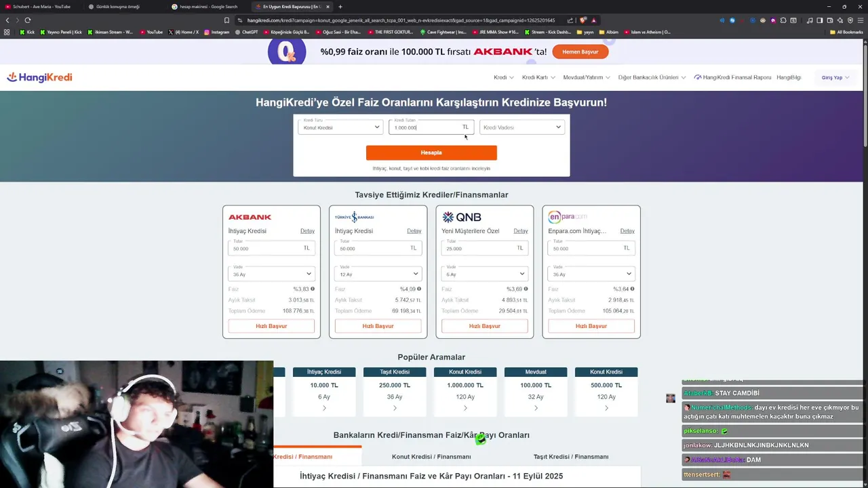
Task: Click info icon beside İş Bankası faiz %4,09
Action: [x=419, y=289]
